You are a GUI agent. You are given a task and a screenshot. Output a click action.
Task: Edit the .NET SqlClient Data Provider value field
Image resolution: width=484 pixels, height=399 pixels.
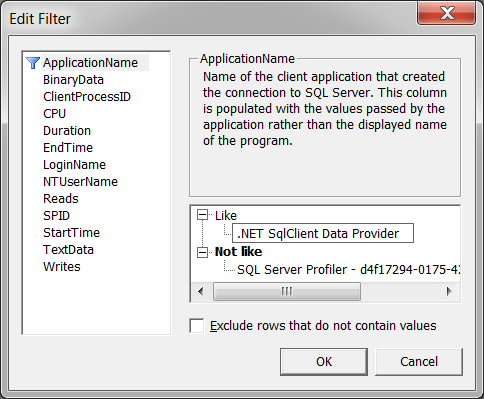(x=323, y=233)
